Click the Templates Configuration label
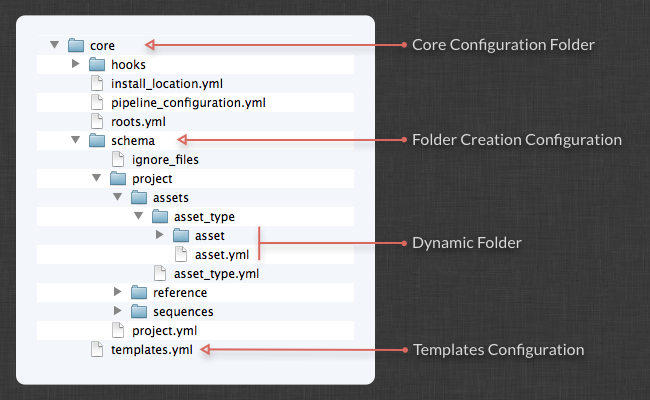This screenshot has width=650, height=400. [497, 349]
